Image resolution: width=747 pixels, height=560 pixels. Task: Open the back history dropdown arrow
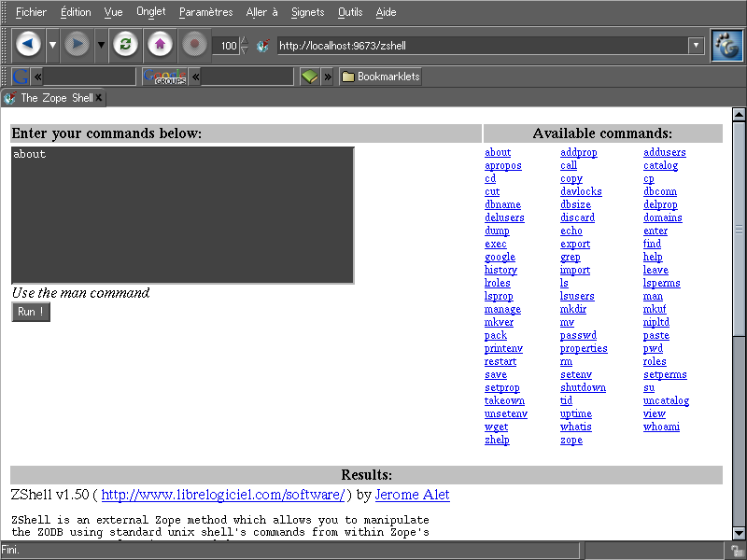(53, 45)
